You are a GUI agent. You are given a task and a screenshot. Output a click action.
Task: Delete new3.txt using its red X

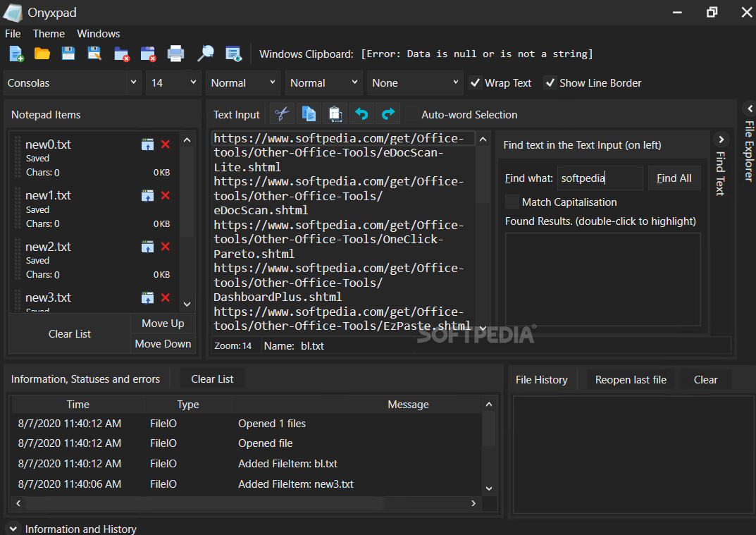[166, 297]
